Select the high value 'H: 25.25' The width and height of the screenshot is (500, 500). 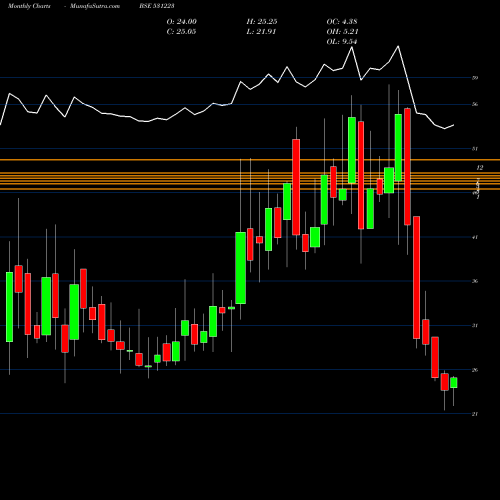click(262, 22)
